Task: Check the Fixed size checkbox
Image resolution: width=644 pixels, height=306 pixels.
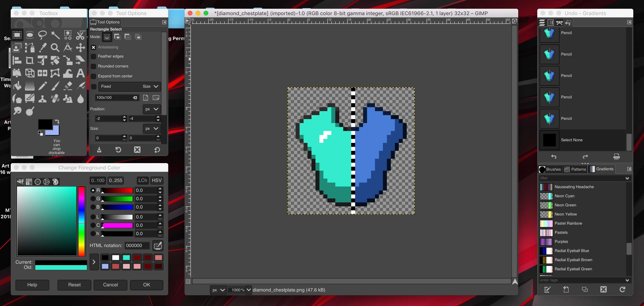Action: (94, 87)
